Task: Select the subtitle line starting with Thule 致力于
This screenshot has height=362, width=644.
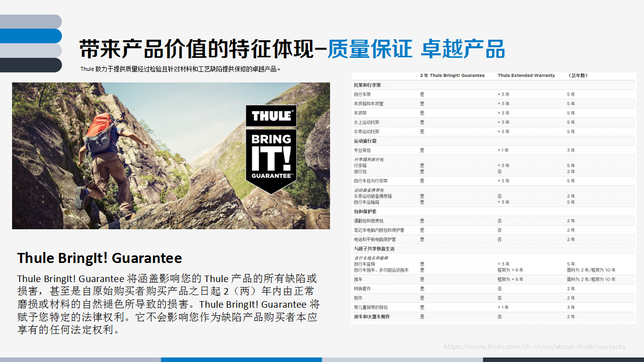Action: tap(180, 69)
